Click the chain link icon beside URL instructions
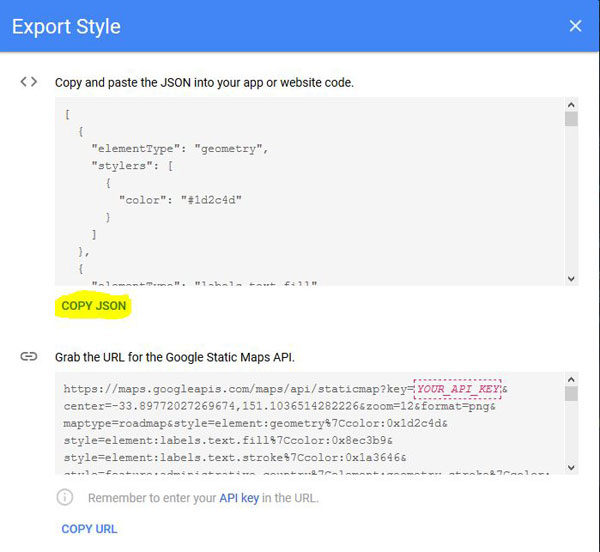The image size is (600, 552). (29, 357)
